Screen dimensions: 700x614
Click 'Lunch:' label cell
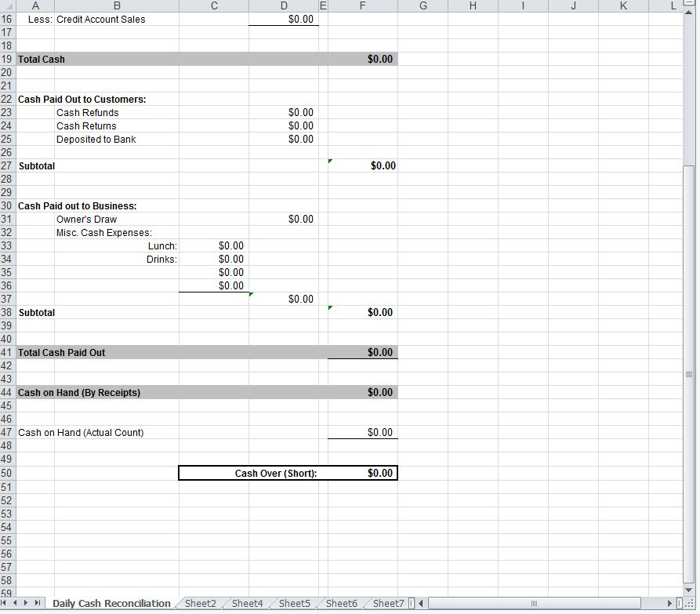(162, 246)
